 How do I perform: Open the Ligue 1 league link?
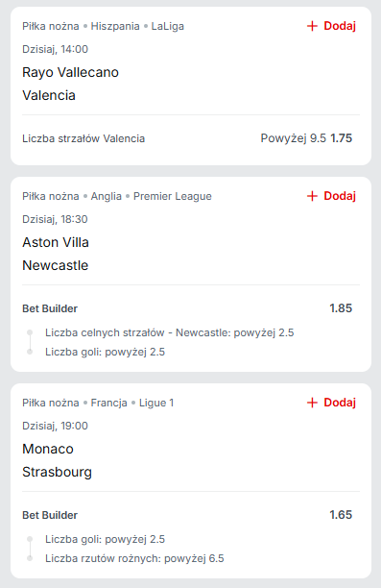point(156,403)
